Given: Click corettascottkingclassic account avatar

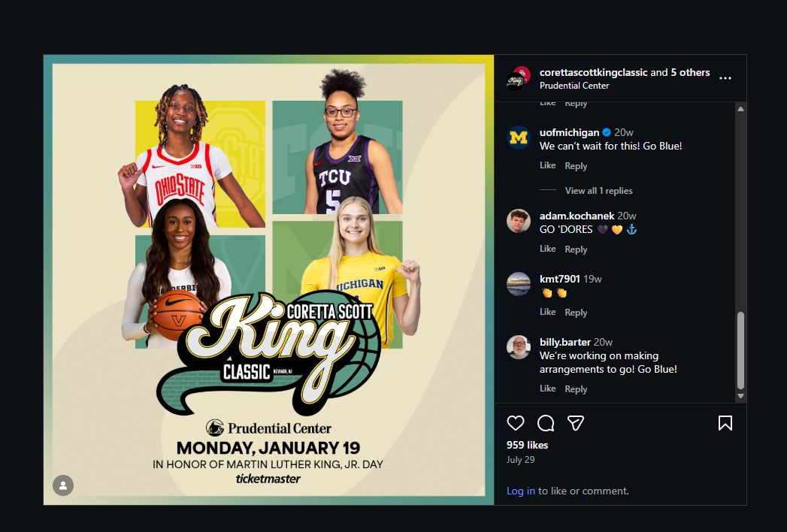Looking at the screenshot, I should coord(519,78).
